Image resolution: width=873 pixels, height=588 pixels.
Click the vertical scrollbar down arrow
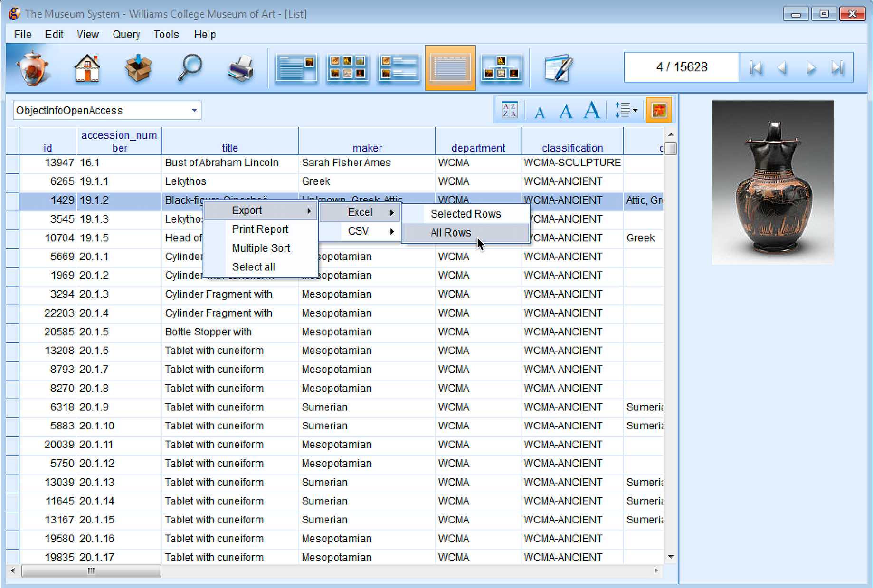coord(671,557)
